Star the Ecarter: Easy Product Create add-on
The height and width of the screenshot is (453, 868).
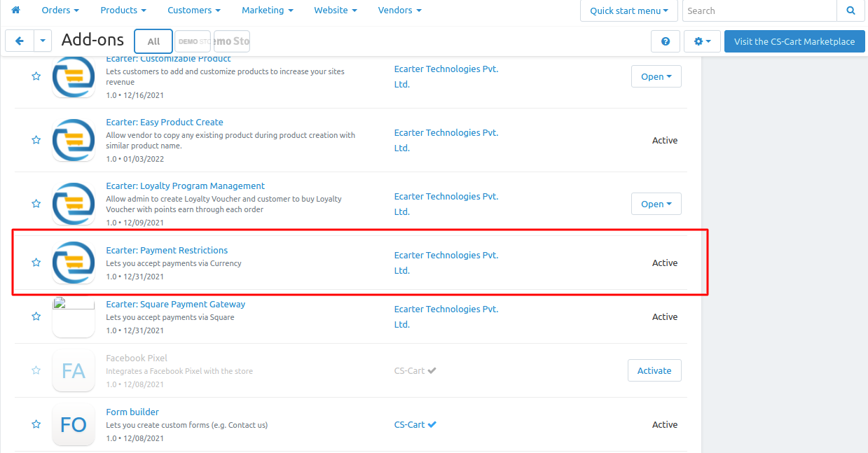click(x=36, y=140)
